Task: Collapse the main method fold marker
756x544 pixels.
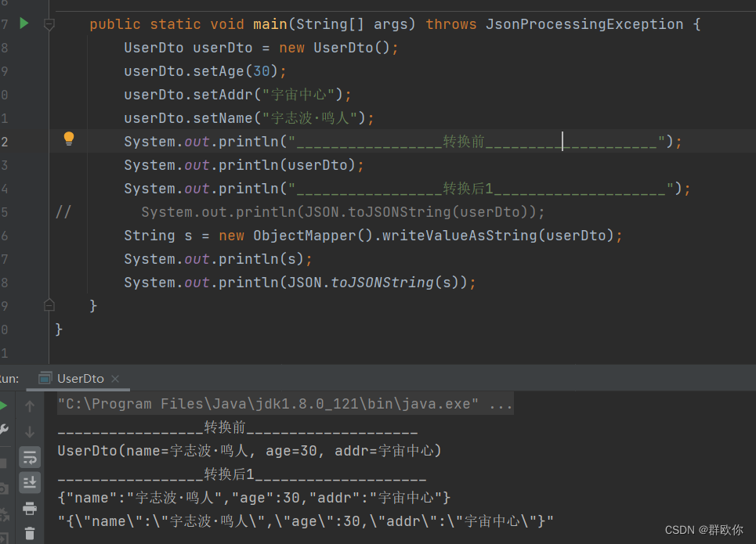Action: [x=49, y=25]
